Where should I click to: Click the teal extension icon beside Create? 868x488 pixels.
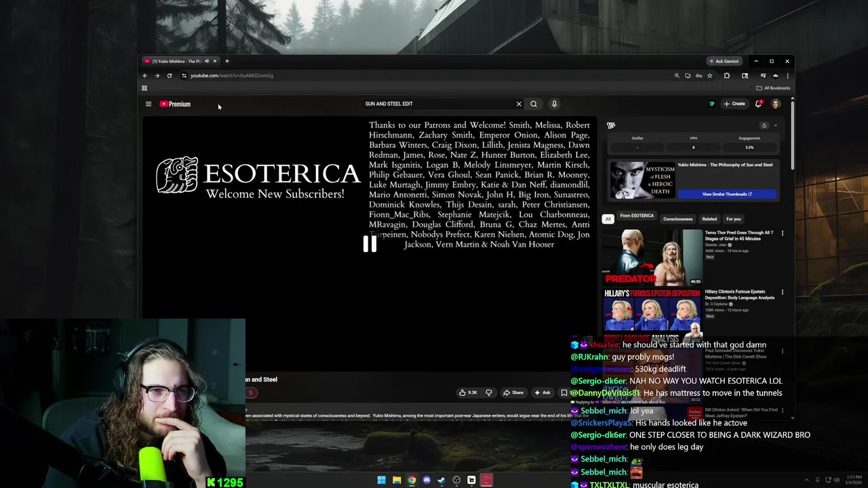711,104
